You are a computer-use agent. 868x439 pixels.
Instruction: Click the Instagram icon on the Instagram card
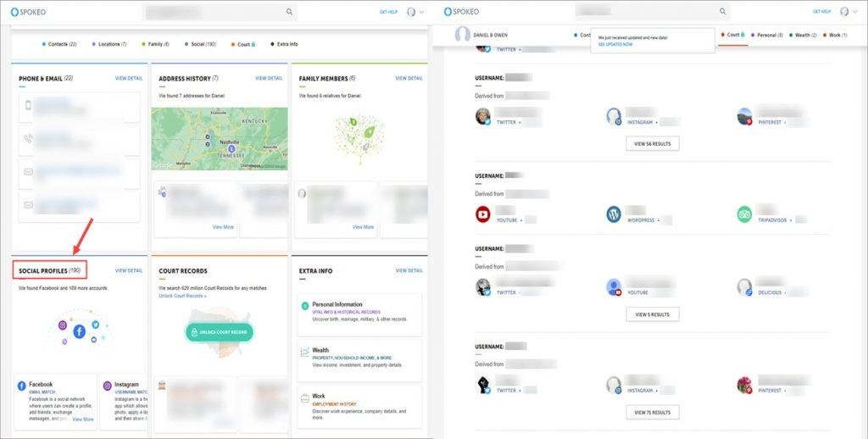pos(108,386)
